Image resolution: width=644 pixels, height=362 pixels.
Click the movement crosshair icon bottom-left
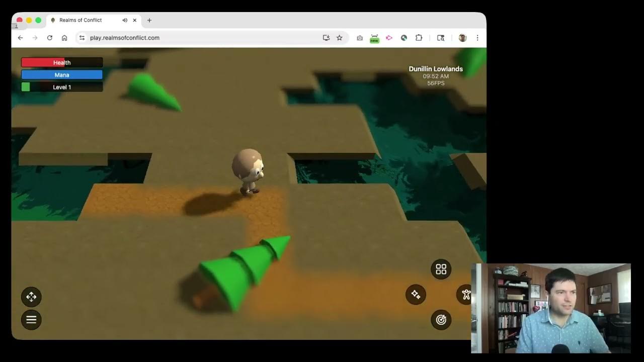coord(31,297)
